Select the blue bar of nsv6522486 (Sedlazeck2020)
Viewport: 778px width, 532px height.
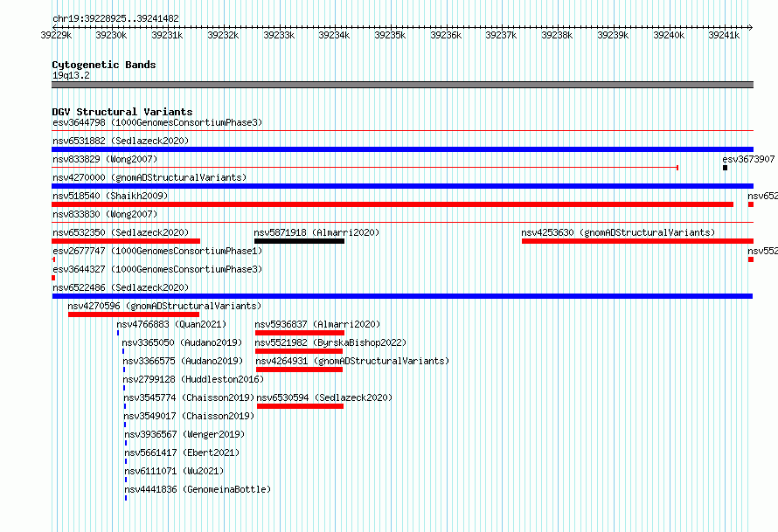coord(402,296)
